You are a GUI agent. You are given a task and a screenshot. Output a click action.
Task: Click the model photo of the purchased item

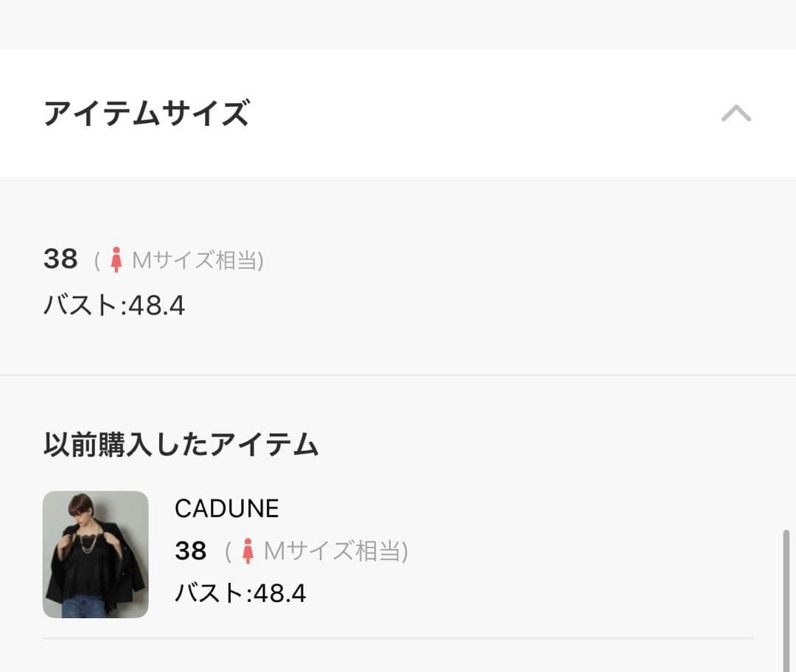[x=96, y=553]
